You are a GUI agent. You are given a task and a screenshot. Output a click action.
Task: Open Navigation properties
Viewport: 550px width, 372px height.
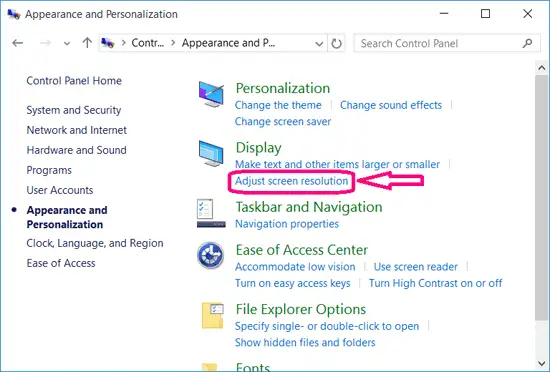287,224
